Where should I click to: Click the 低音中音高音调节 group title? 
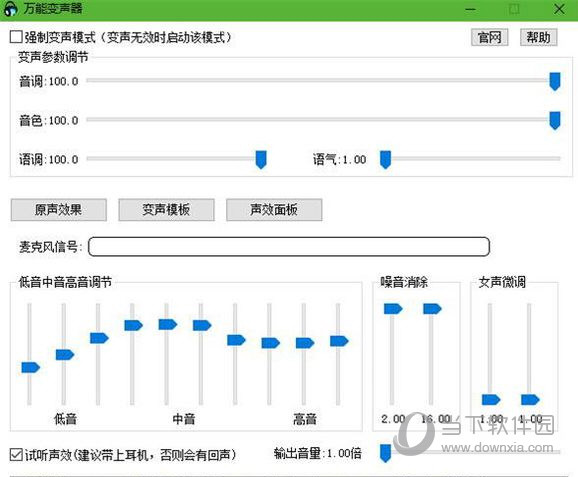coord(65,282)
